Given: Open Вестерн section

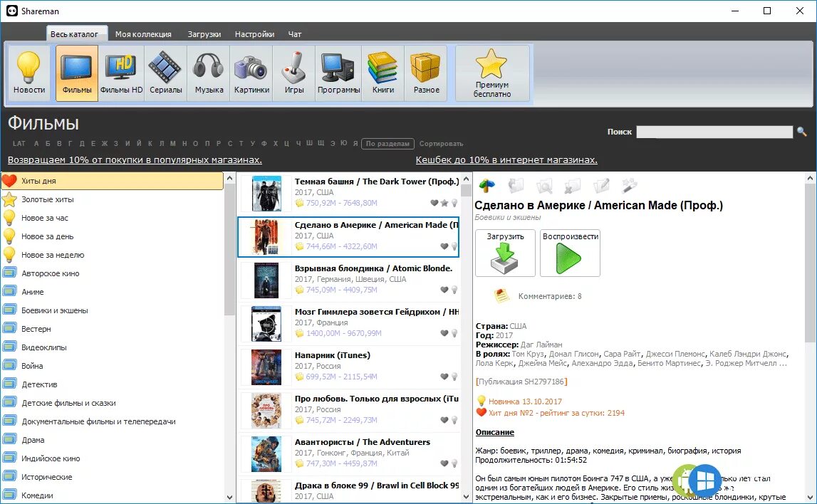Looking at the screenshot, I should (112, 329).
